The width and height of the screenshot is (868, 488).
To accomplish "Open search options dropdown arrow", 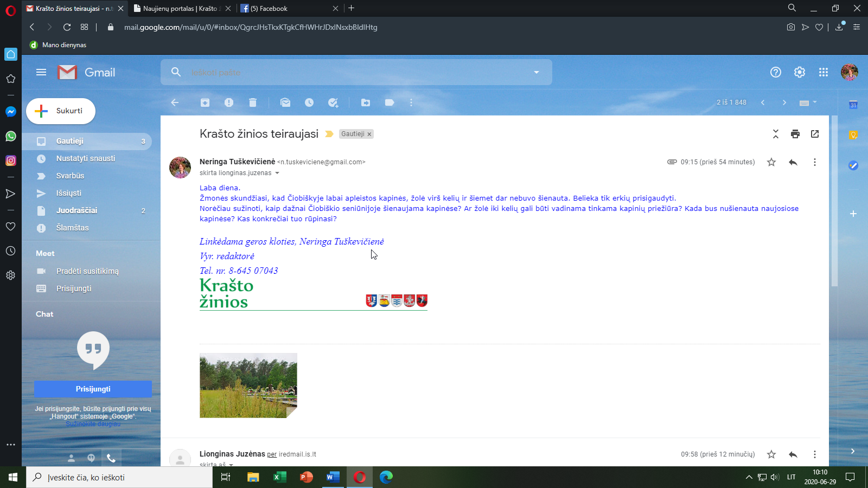I will point(537,72).
